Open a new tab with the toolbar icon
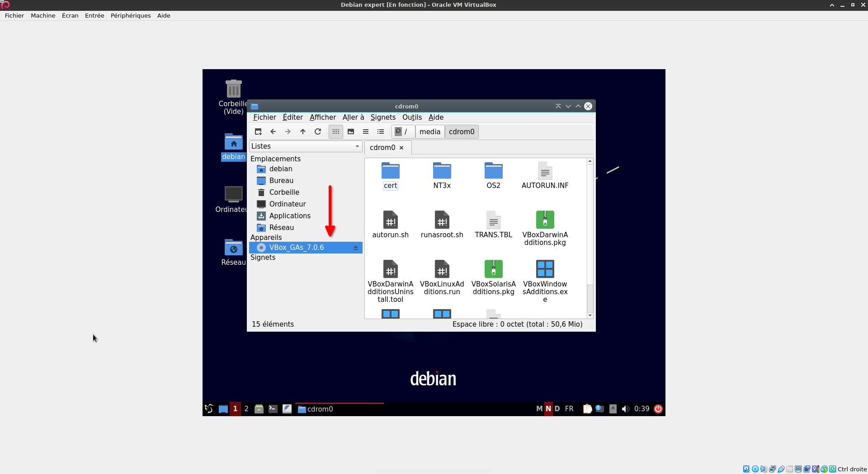The image size is (868, 474). 258,131
